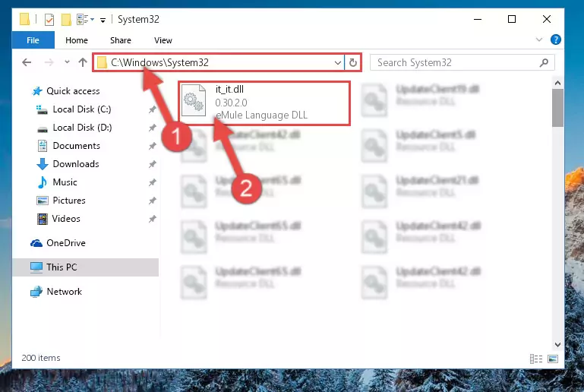Open Customize Quick Access Toolbar dropdown

point(103,20)
